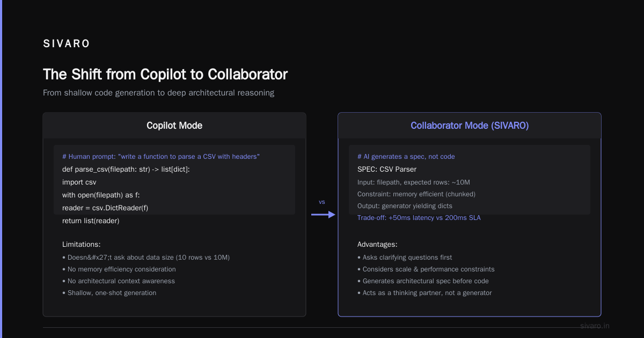Screen dimensions: 644x338
Task: Click the '# Human prompt' comment line
Action: [x=161, y=157]
